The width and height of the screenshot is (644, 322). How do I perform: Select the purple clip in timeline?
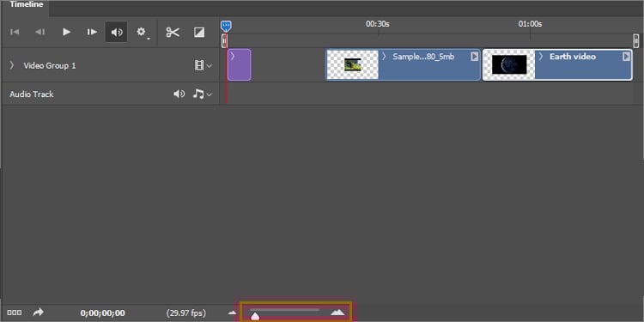[239, 64]
